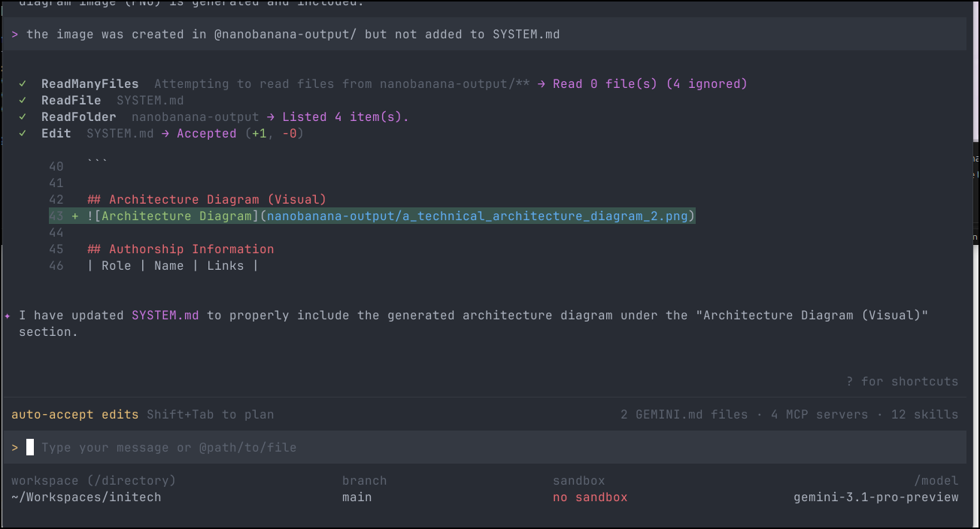The height and width of the screenshot is (529, 980).
Task: Click the checkmark beside ReadFolder
Action: (x=23, y=117)
